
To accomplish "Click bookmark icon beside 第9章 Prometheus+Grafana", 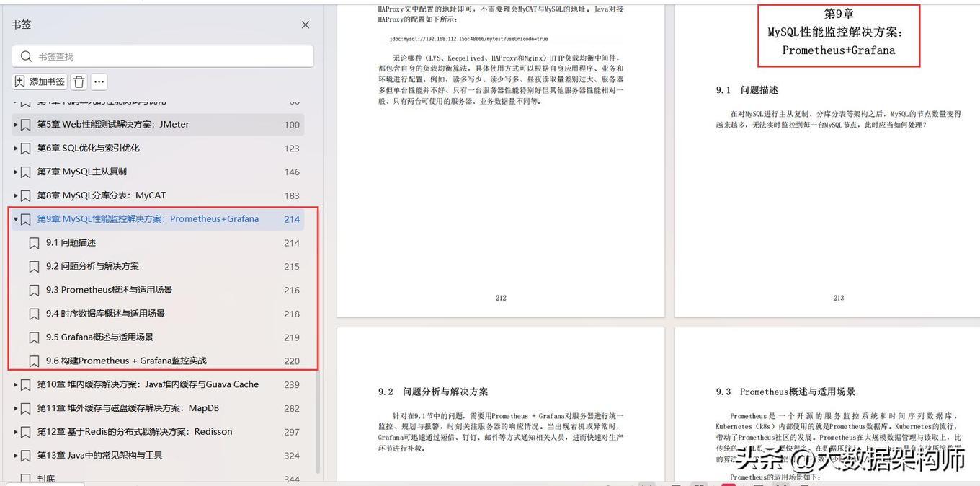I will 26,219.
